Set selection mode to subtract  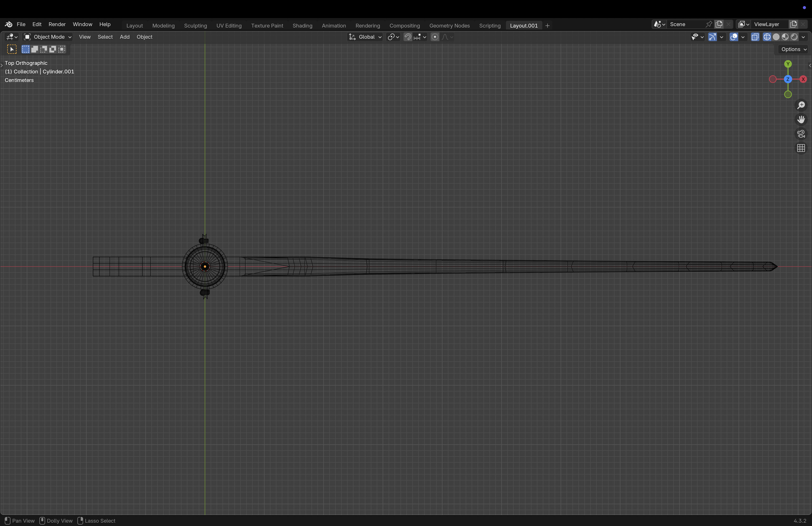pyautogui.click(x=44, y=49)
